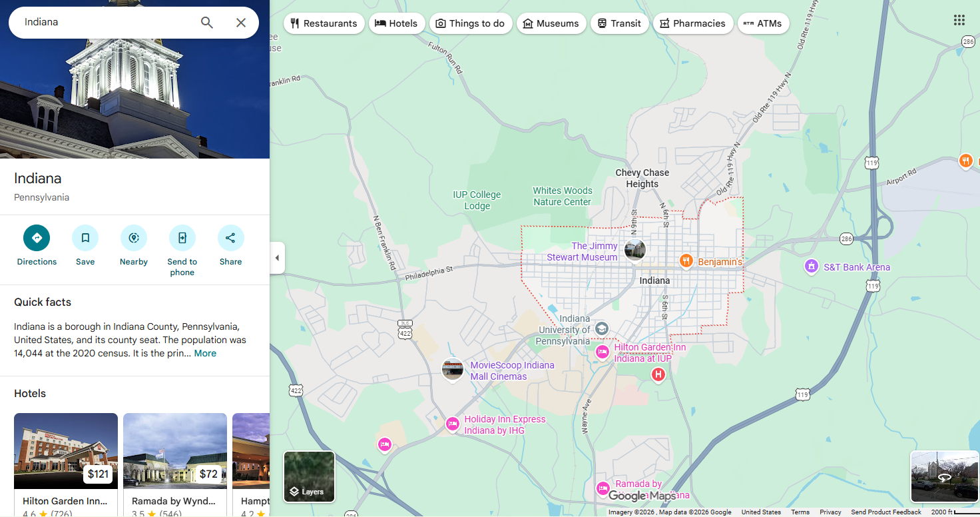Viewport: 980px width, 517px height.
Task: Click Send Product Feedback link
Action: (886, 512)
